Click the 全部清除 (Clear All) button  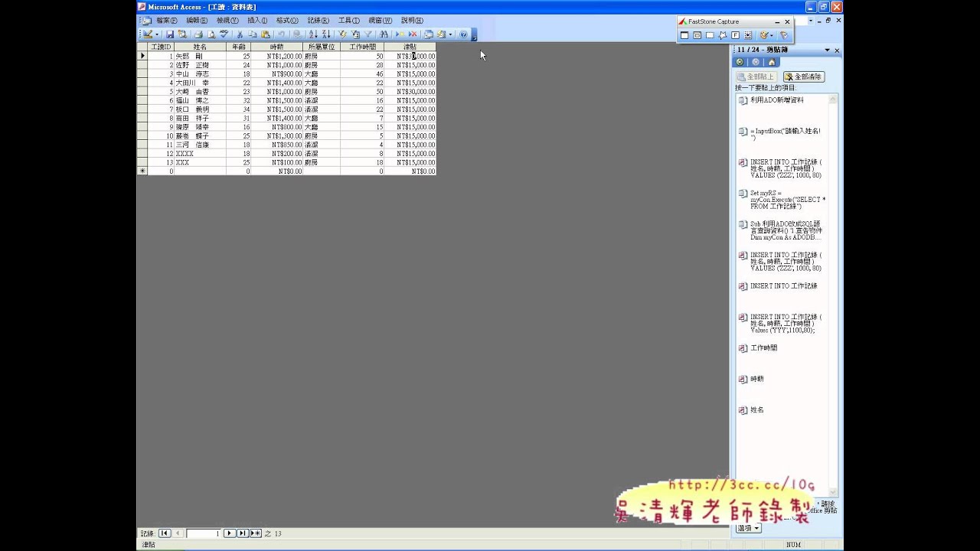tap(804, 77)
